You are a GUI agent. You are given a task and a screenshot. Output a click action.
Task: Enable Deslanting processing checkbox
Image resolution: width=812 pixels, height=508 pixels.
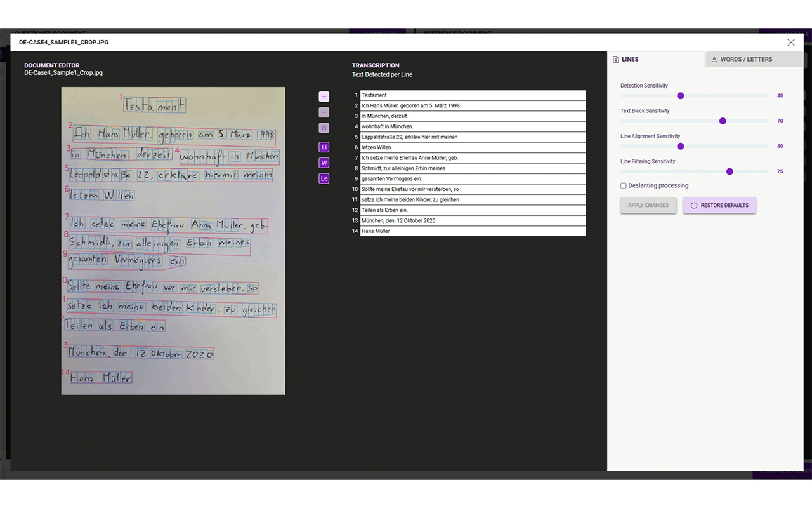click(x=624, y=186)
